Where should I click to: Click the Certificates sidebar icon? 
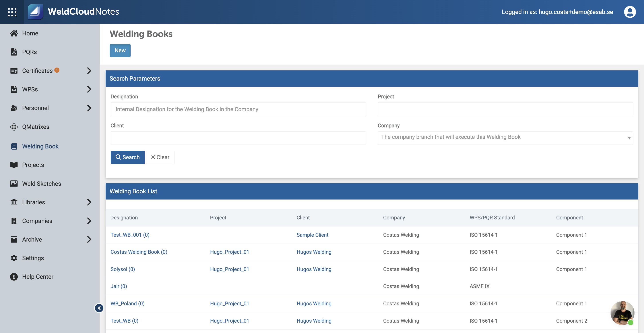tap(14, 71)
